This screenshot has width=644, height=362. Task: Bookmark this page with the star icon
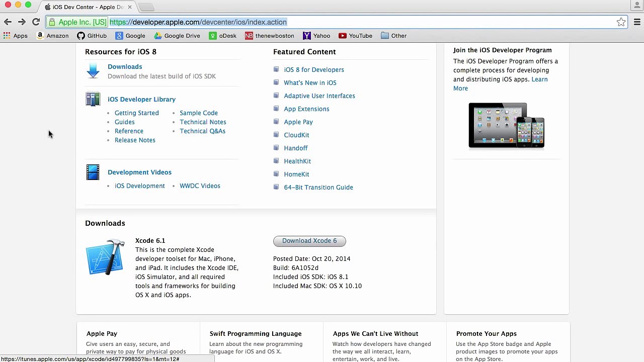pyautogui.click(x=621, y=22)
